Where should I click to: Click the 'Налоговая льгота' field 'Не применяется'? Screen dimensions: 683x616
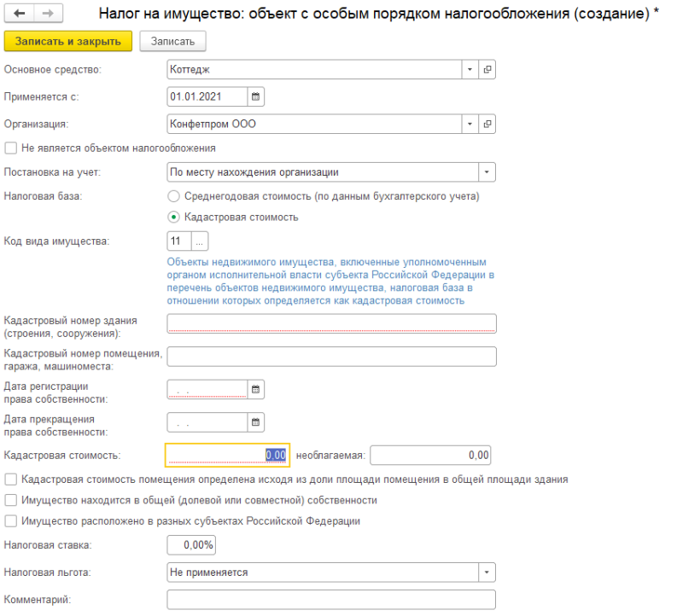(323, 572)
